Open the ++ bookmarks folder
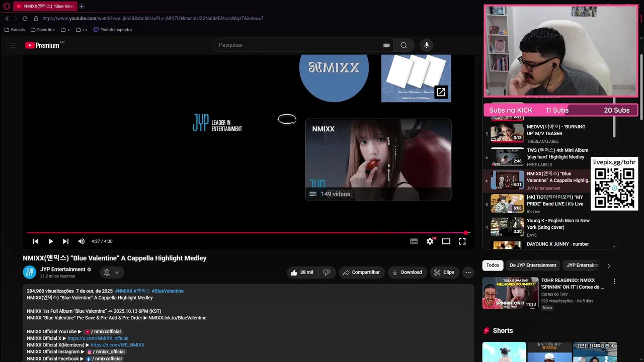 tap(82, 30)
